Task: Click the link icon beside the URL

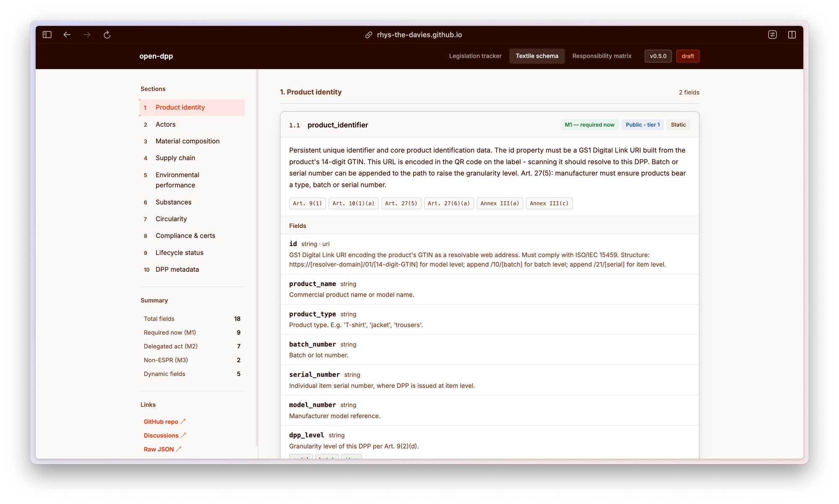Action: coord(369,35)
